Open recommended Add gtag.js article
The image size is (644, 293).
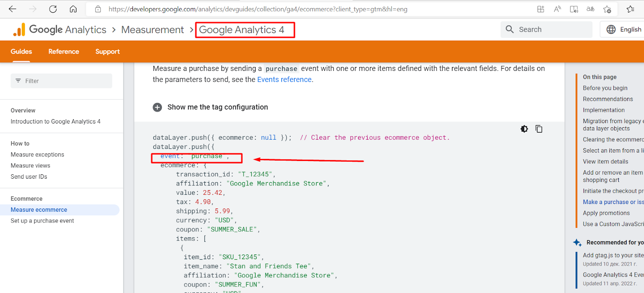pos(613,255)
